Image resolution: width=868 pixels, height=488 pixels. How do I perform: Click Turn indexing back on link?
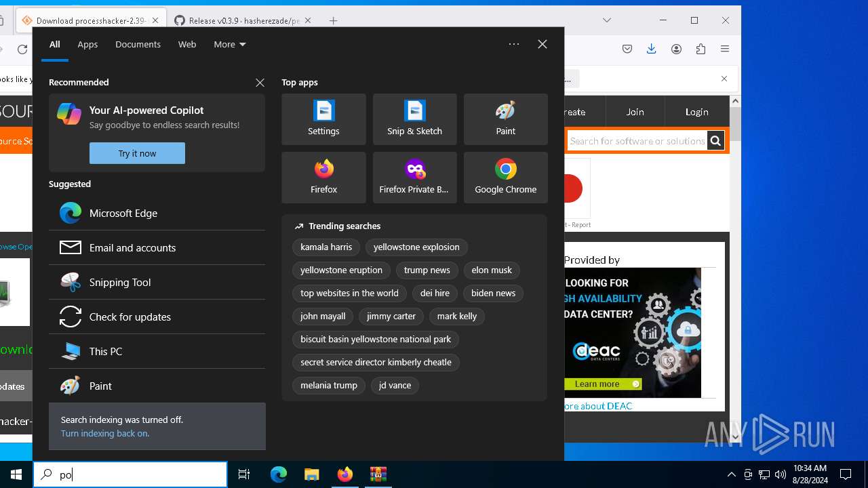pos(105,433)
